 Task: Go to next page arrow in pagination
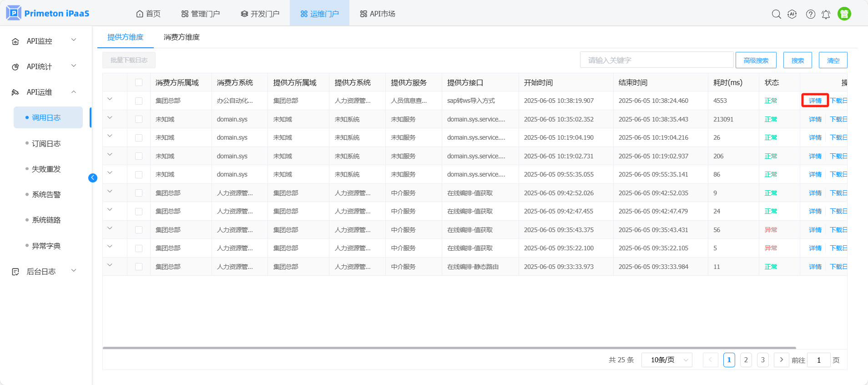point(781,360)
